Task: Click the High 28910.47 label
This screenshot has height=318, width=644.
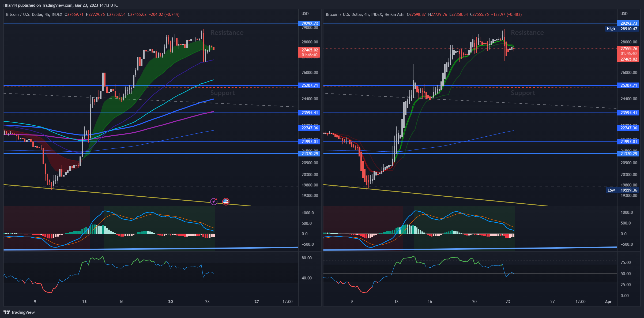Action: (622, 29)
